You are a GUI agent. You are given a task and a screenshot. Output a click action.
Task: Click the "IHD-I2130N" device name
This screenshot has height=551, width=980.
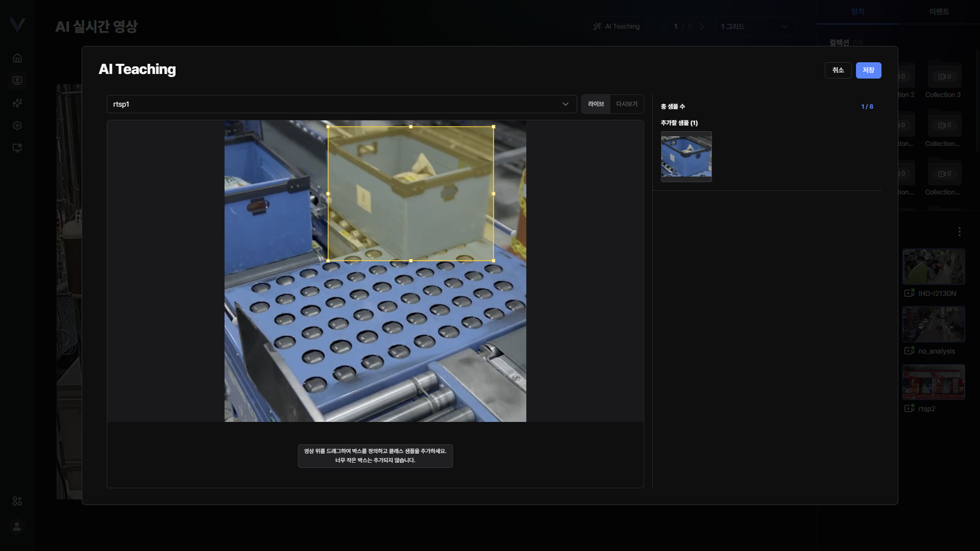937,293
